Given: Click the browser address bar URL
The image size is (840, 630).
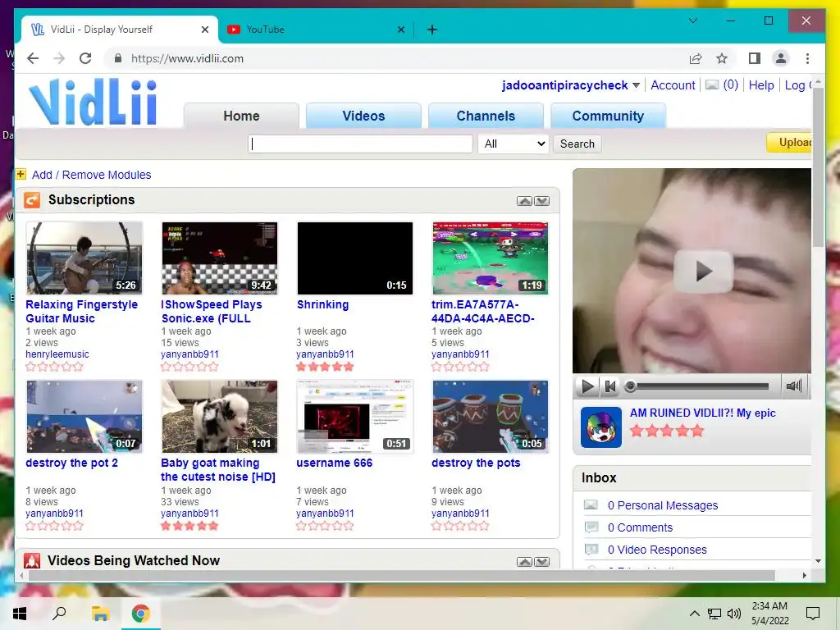Looking at the screenshot, I should coord(187,58).
